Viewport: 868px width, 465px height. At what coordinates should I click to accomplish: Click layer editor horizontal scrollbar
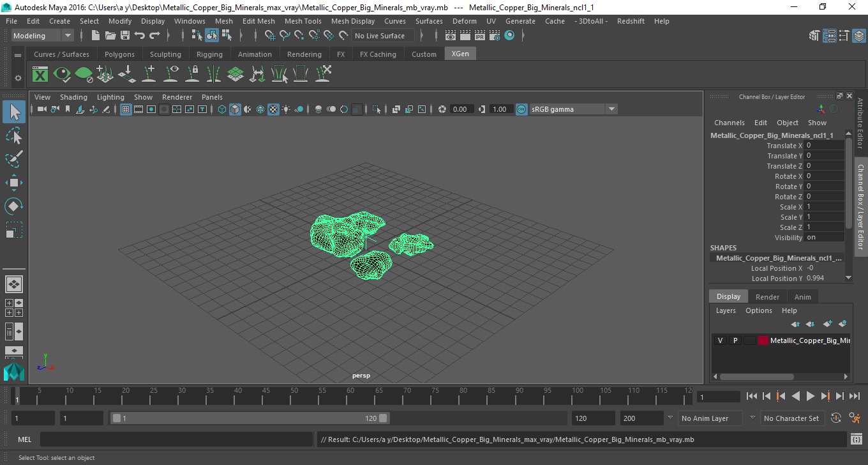[x=758, y=377]
